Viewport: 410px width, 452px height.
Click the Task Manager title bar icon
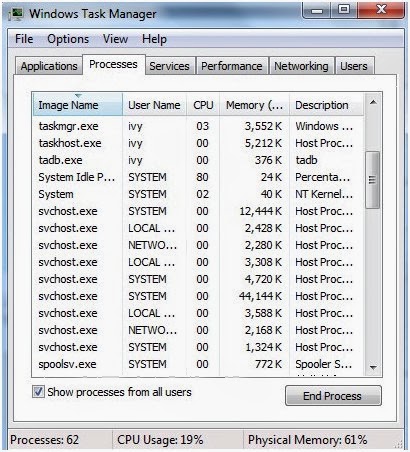coord(16,14)
